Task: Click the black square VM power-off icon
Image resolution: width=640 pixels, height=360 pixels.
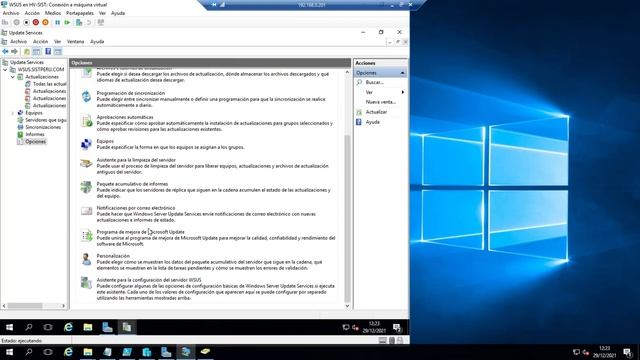Action: [26, 22]
